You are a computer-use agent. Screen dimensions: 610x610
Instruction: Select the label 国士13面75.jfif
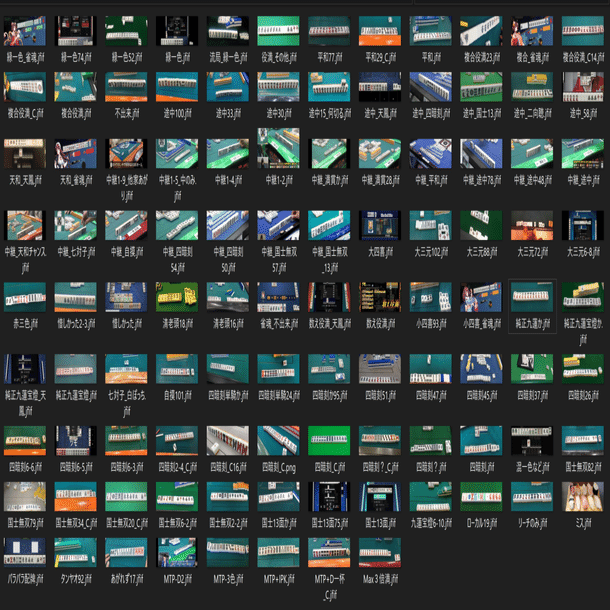click(330, 523)
